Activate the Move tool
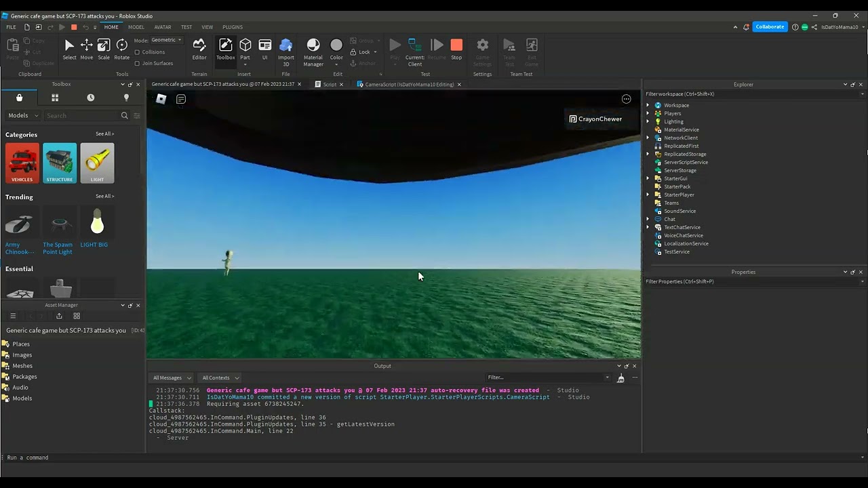The height and width of the screenshot is (488, 868). [87, 49]
